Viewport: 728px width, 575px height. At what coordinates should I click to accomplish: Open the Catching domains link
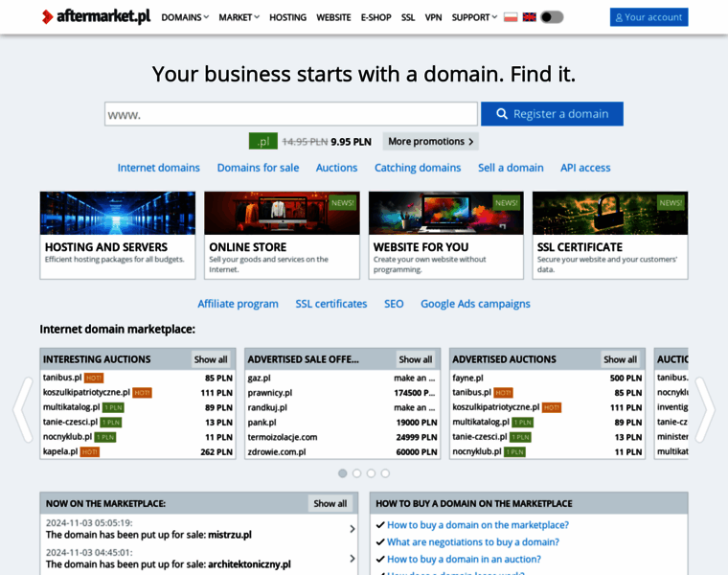(418, 168)
